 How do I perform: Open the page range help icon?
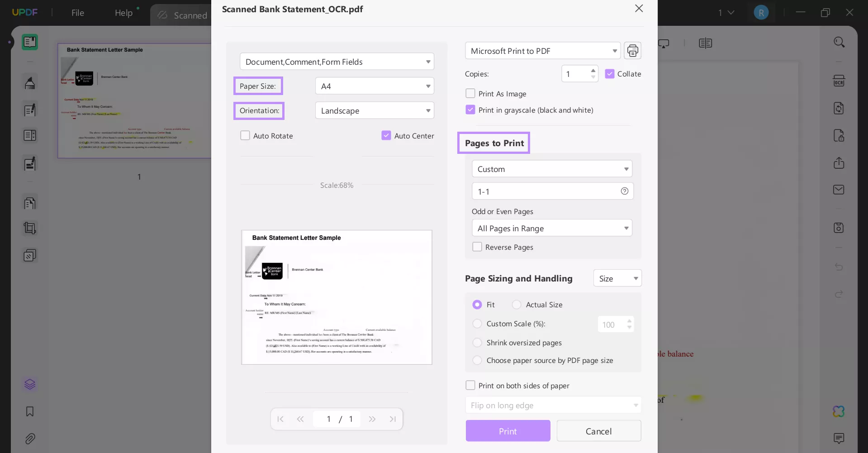(624, 191)
